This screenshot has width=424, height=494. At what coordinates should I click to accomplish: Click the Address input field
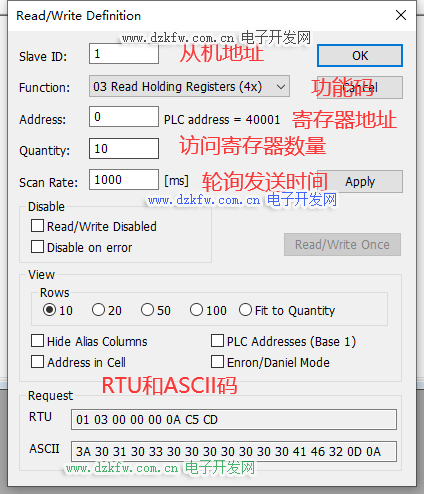[124, 117]
